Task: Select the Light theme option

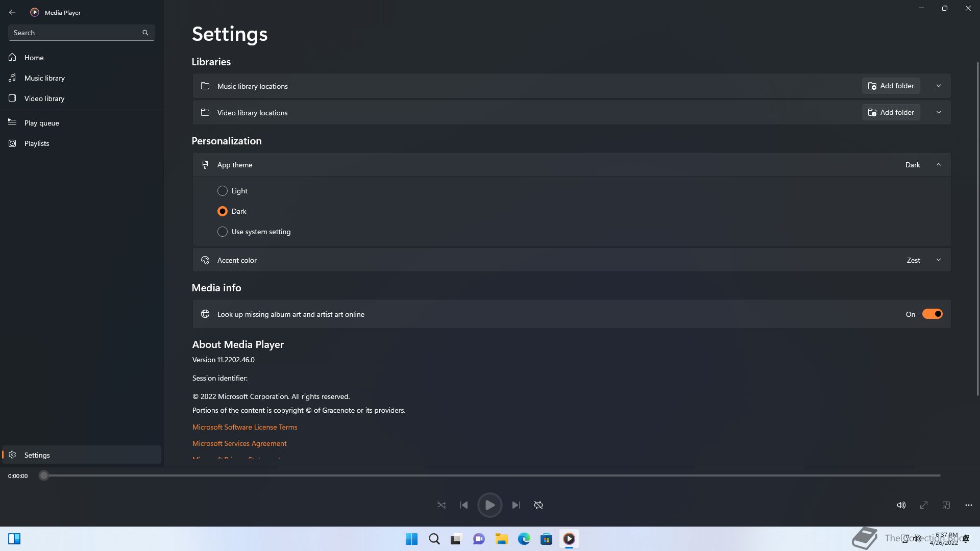Action: [x=232, y=191]
